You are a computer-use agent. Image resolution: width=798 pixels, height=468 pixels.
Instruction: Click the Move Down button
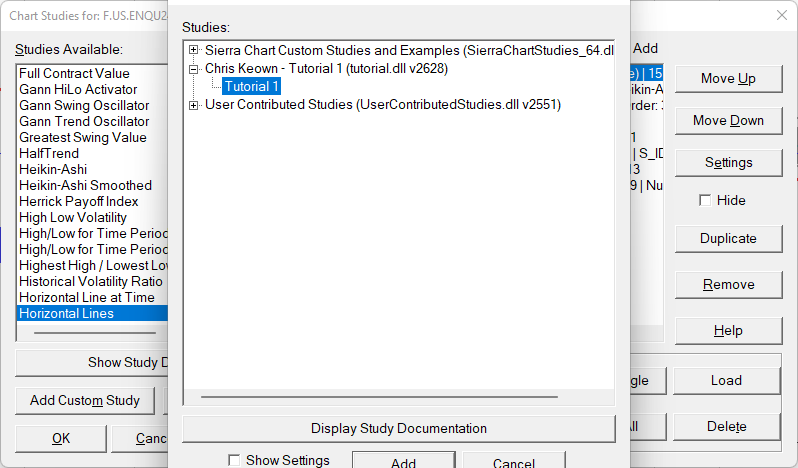[727, 121]
